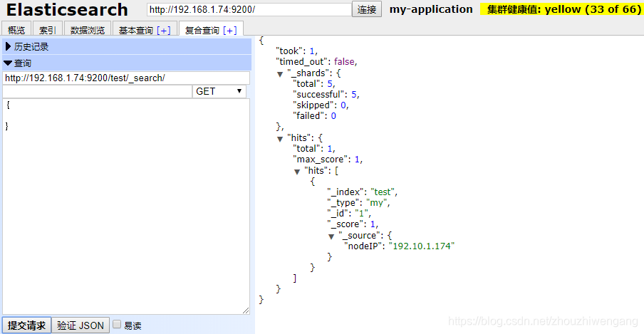Click the "_id": "1" line

click(x=349, y=213)
